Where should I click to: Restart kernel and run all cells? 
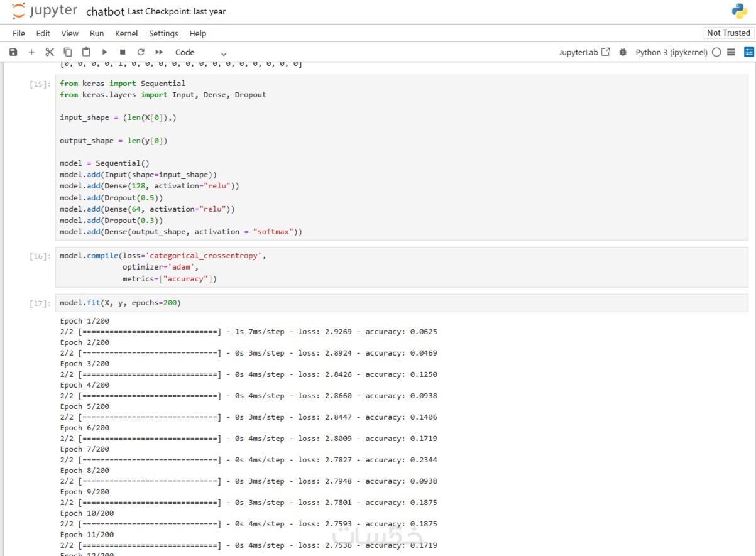click(x=159, y=52)
